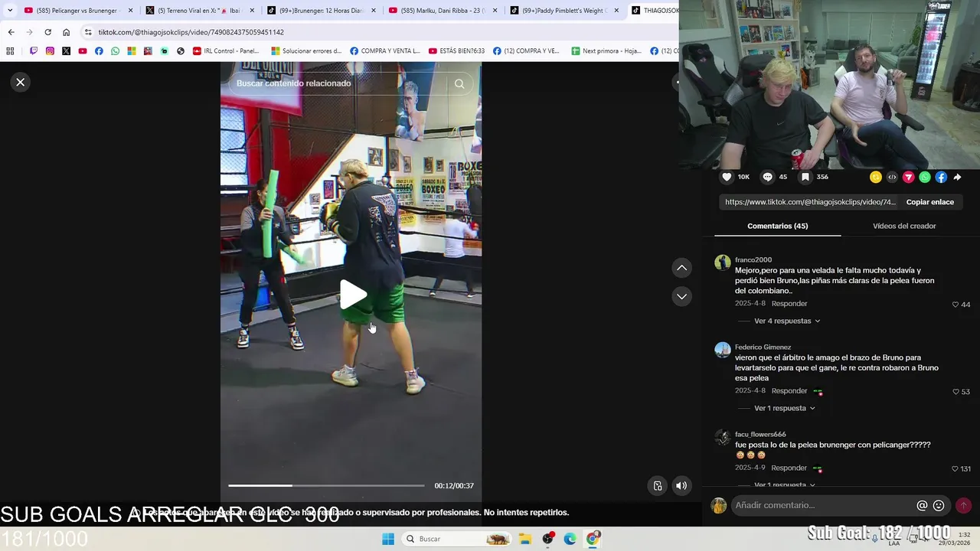980x551 pixels.
Task: Open Federico Gimenez's profile name
Action: point(763,347)
